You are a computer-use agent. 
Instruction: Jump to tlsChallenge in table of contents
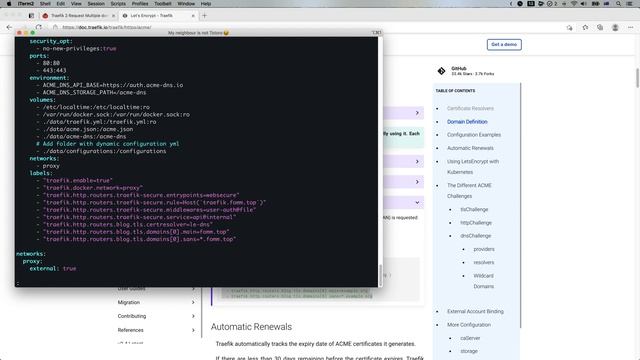[x=474, y=209]
